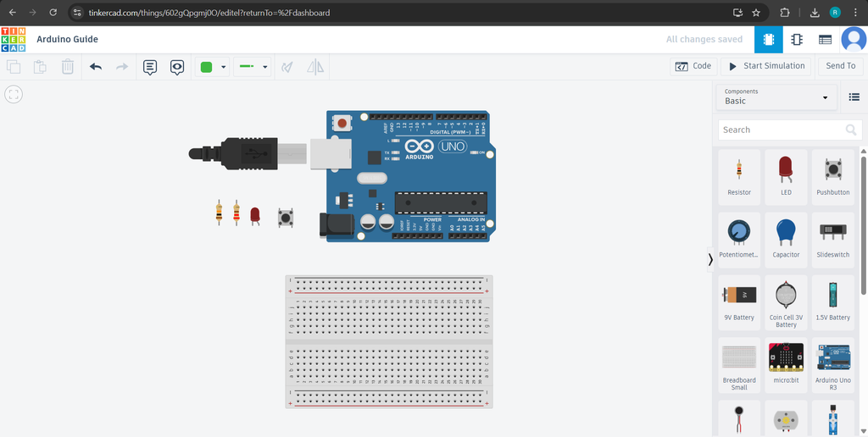Click the Rotate icon
Image resolution: width=868 pixels, height=437 pixels.
coord(287,67)
